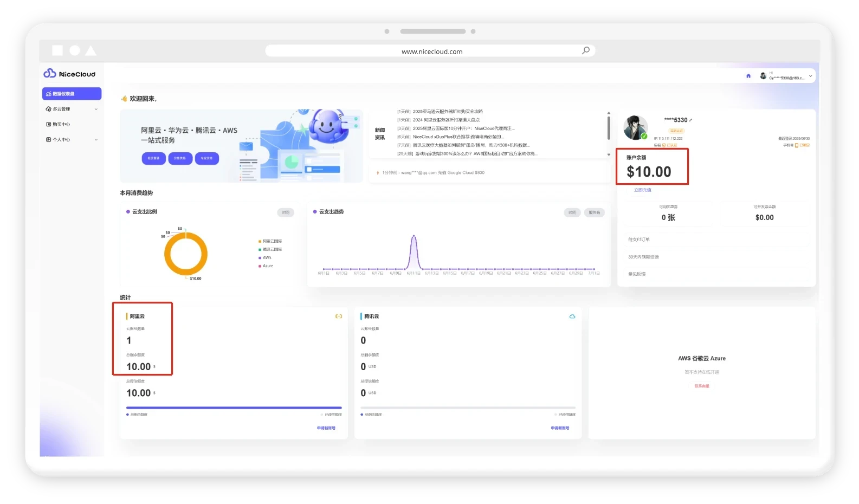The height and width of the screenshot is (504, 859).
Task: Click the first blue banner pill button
Action: coord(153,158)
